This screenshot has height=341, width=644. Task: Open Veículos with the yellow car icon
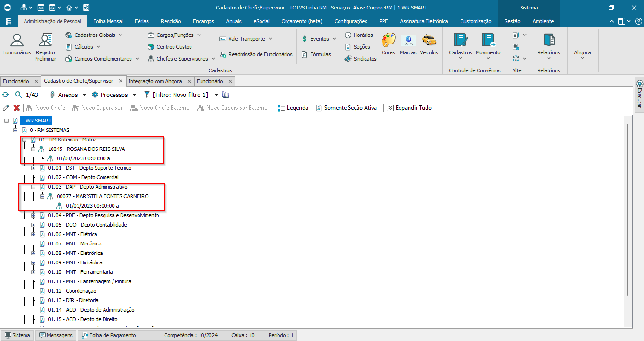tap(429, 44)
